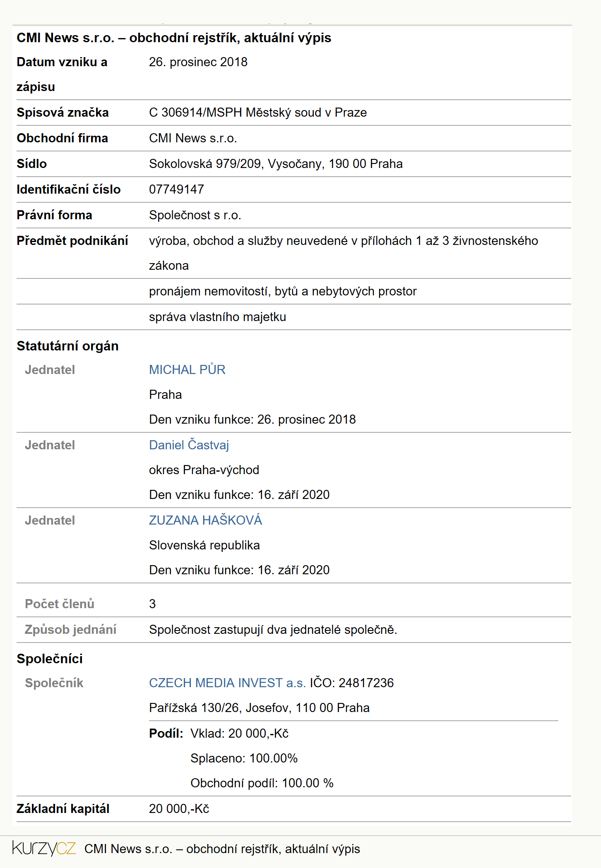Screen dimensions: 601x868
Task: Click the Počet členů value 3
Action: pos(152,604)
